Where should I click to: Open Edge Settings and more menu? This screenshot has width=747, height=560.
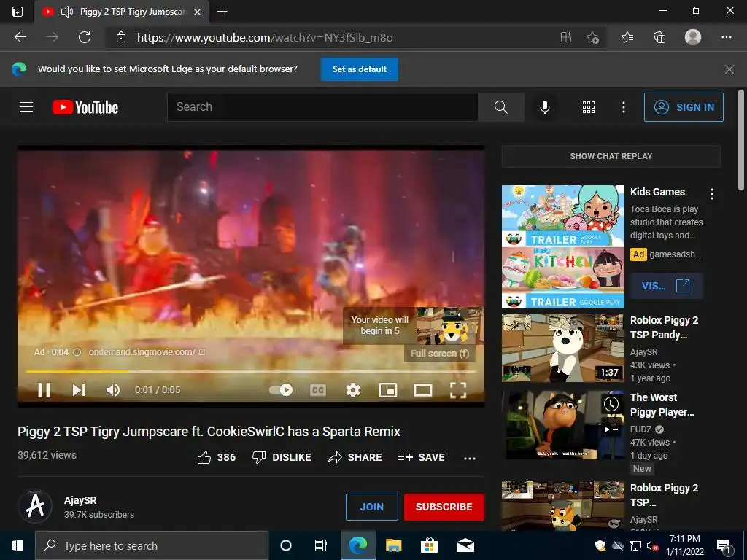[x=726, y=37]
